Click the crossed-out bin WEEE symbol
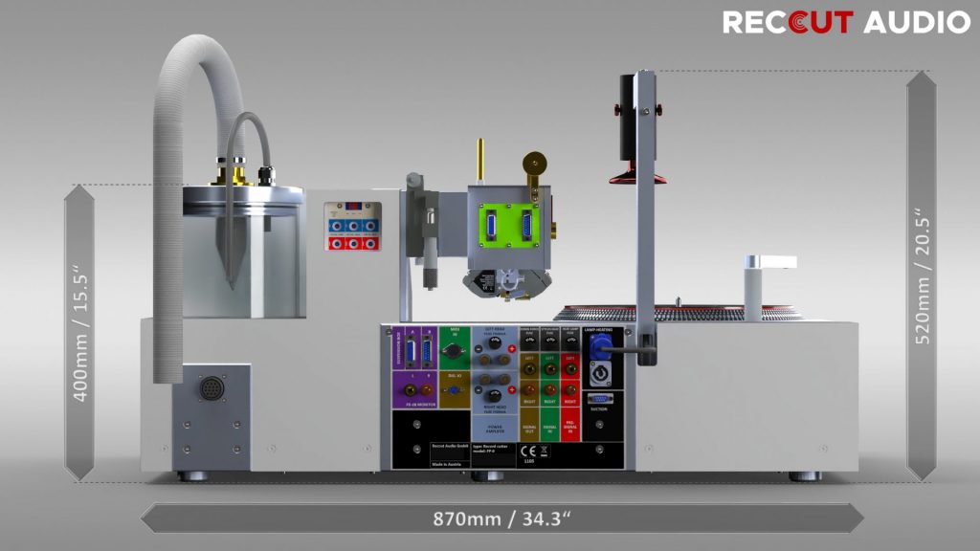980x551 pixels. pos(544,452)
